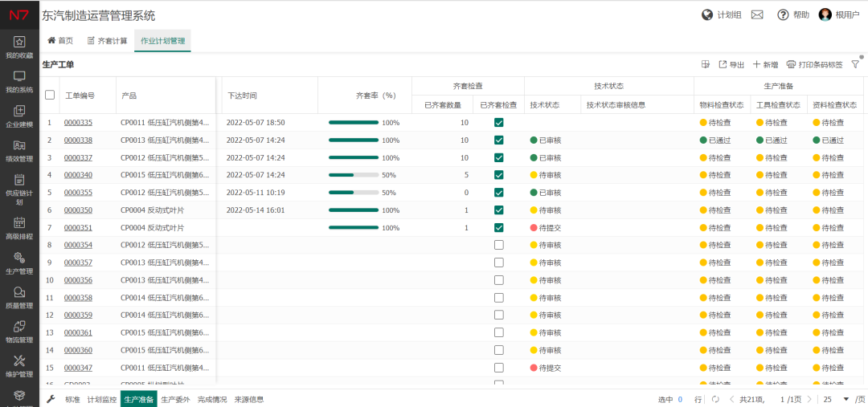The width and height of the screenshot is (868, 407).
Task: Switch to 首页 tab
Action: click(60, 40)
